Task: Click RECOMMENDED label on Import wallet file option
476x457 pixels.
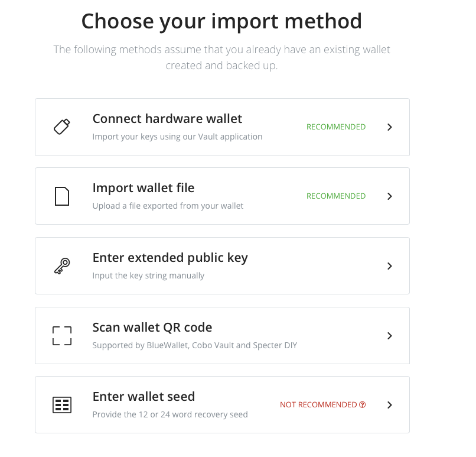Action: click(336, 196)
